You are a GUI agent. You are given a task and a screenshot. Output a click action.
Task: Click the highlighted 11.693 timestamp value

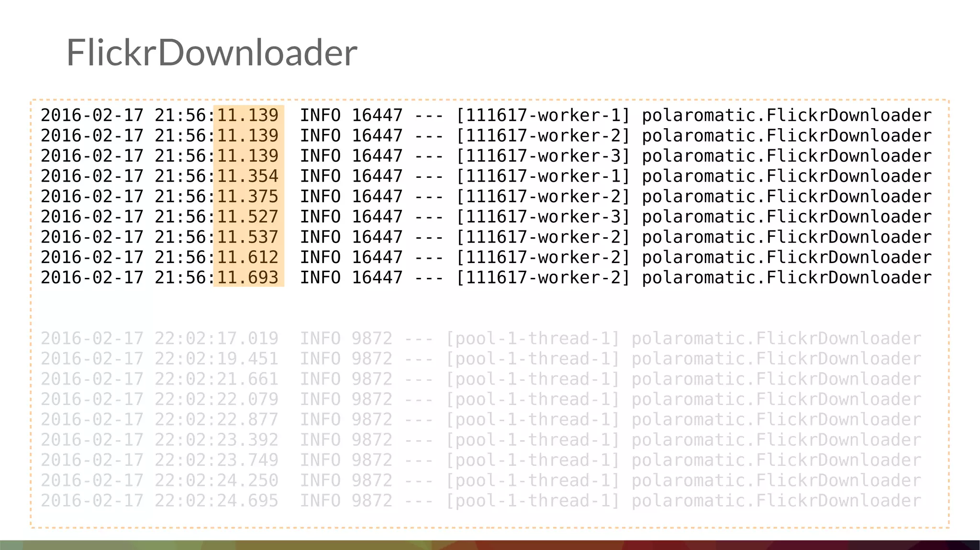click(248, 278)
